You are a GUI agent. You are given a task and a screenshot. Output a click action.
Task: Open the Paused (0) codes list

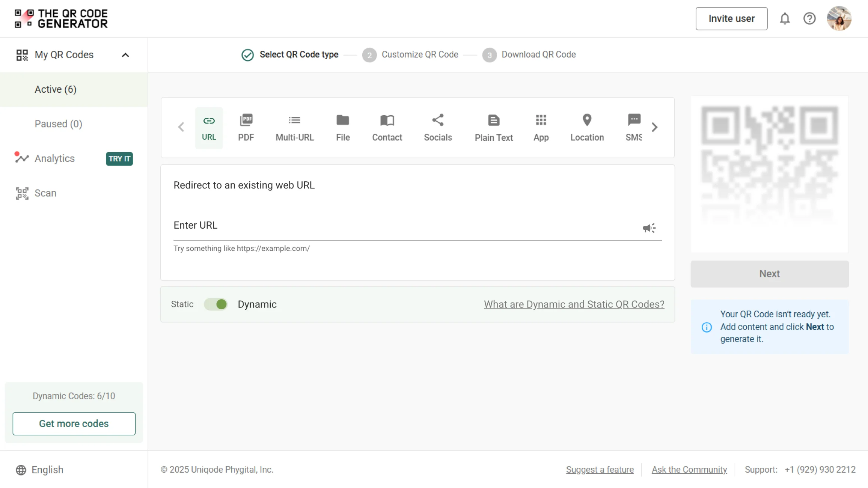click(58, 124)
